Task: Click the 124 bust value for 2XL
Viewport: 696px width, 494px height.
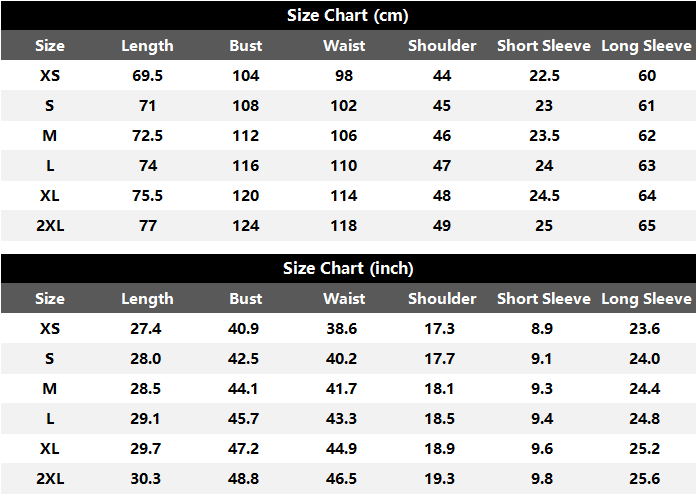Action: 245,225
